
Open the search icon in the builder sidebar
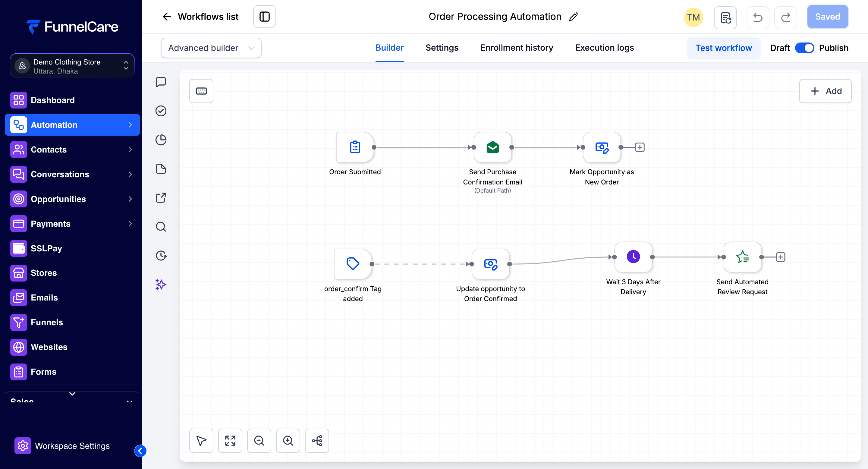(x=161, y=227)
